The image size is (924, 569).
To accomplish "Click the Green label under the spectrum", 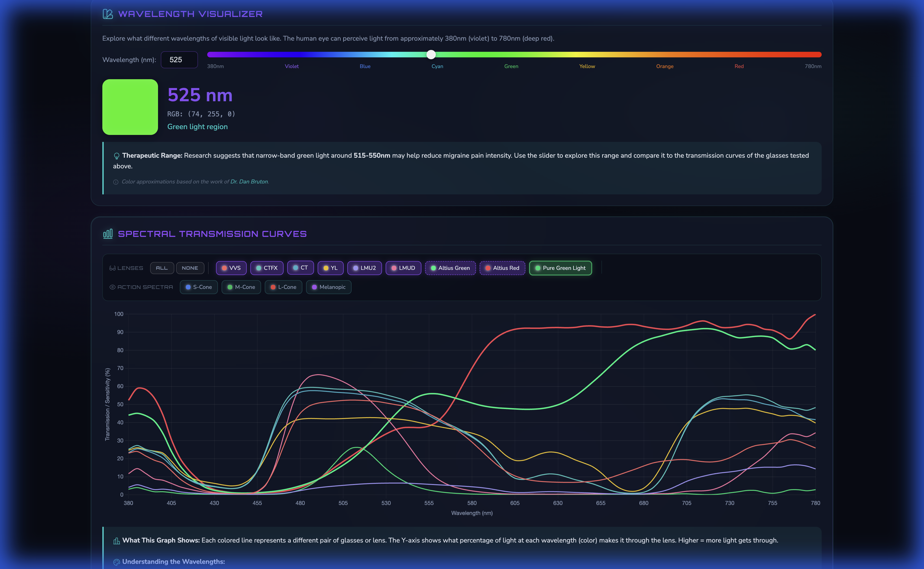I will pos(511,66).
